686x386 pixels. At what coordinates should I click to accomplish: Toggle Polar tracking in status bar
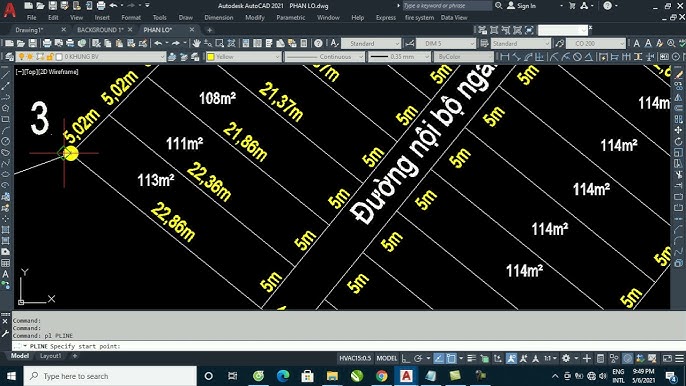click(x=418, y=358)
